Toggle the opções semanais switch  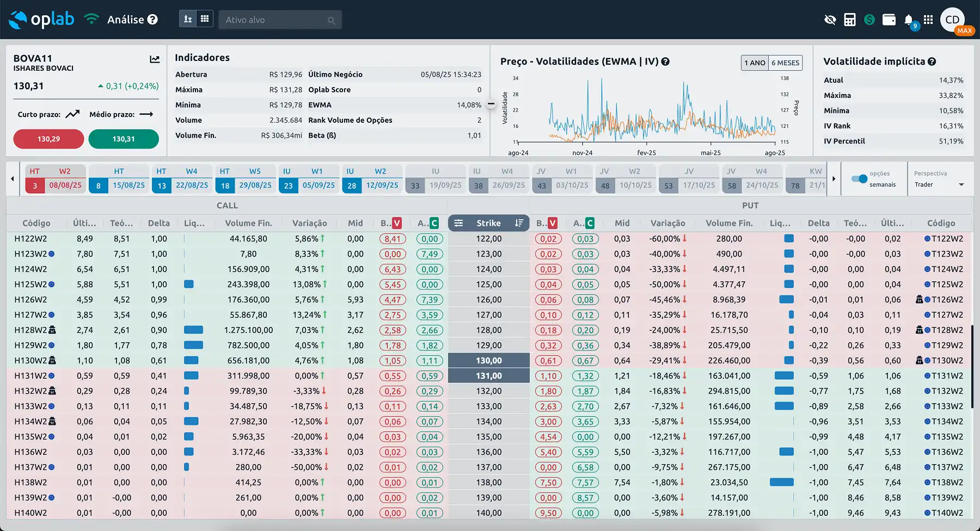(859, 178)
